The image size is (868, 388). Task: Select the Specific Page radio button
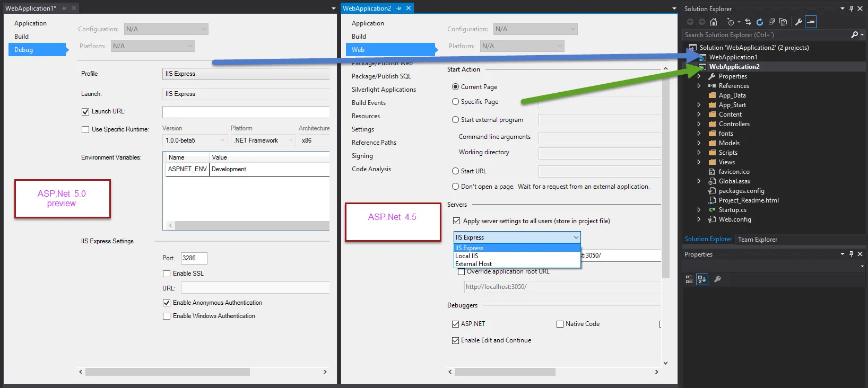coord(455,102)
